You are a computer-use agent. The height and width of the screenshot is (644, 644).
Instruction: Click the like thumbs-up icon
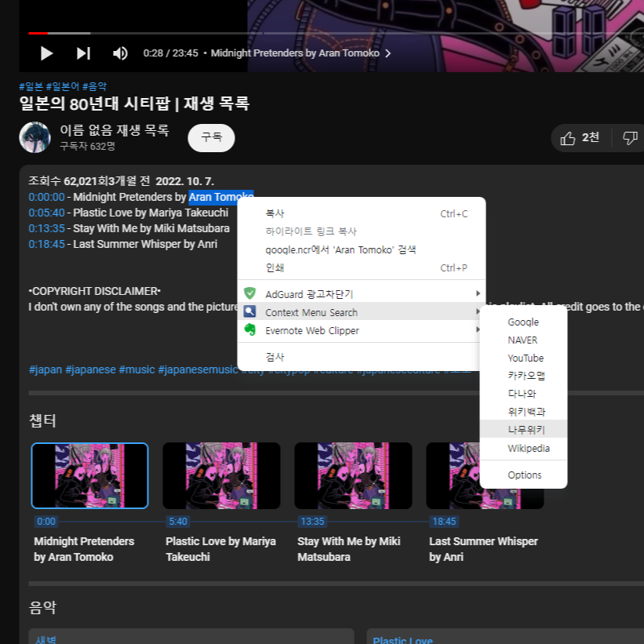point(568,138)
